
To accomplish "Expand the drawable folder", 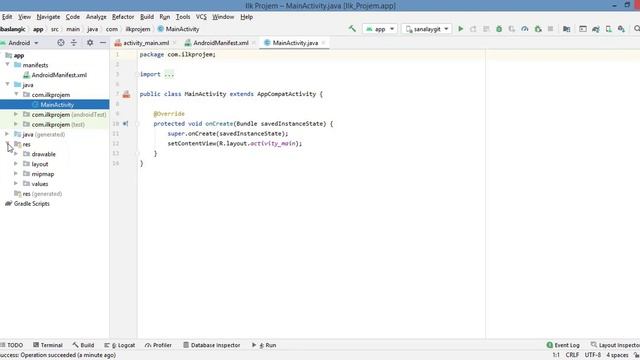I will [16, 154].
